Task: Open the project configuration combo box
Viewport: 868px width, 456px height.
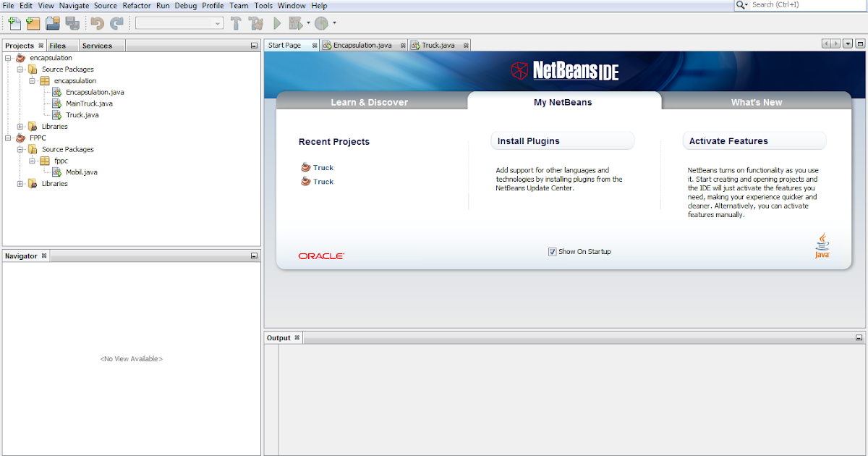Action: tap(179, 23)
